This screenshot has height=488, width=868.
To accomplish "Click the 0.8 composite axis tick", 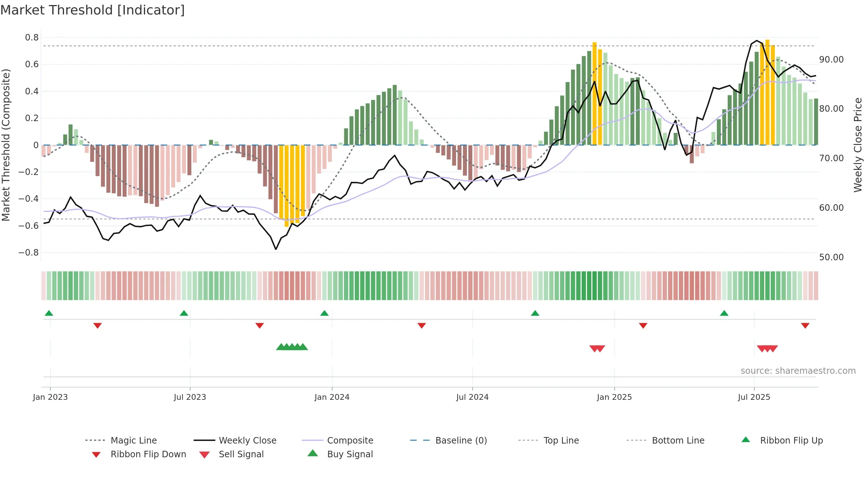I will 32,38.
